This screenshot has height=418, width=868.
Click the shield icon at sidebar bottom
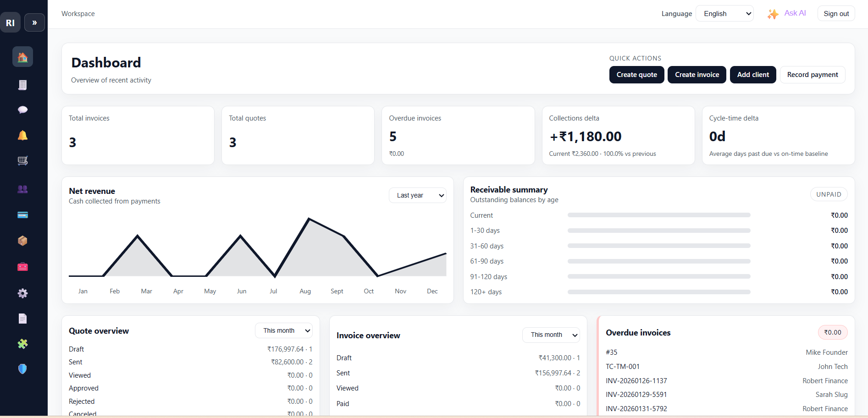click(22, 368)
